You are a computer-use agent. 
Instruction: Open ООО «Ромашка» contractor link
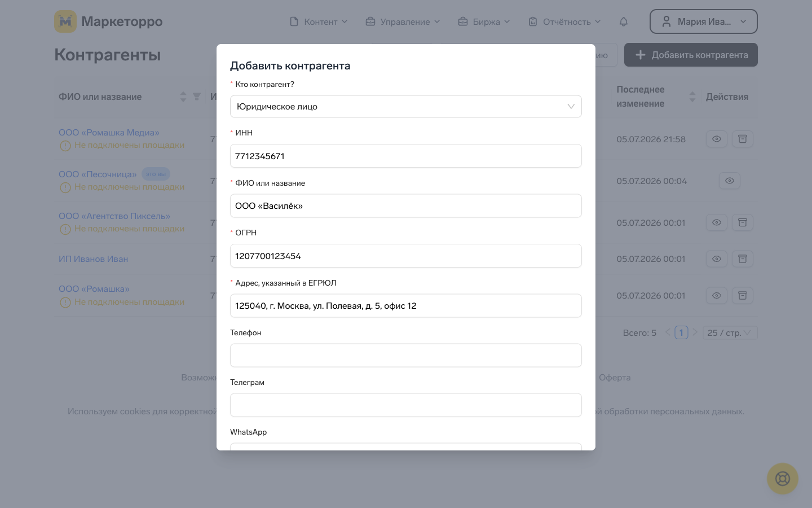coord(94,289)
